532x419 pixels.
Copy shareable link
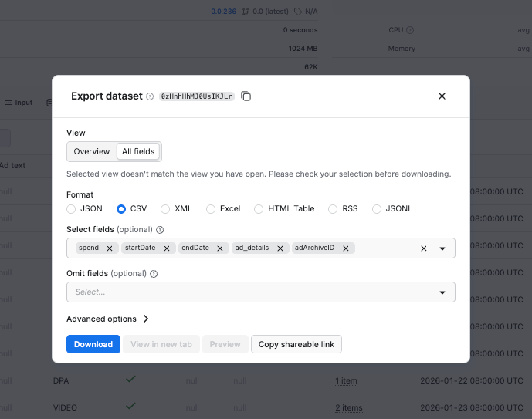296,344
